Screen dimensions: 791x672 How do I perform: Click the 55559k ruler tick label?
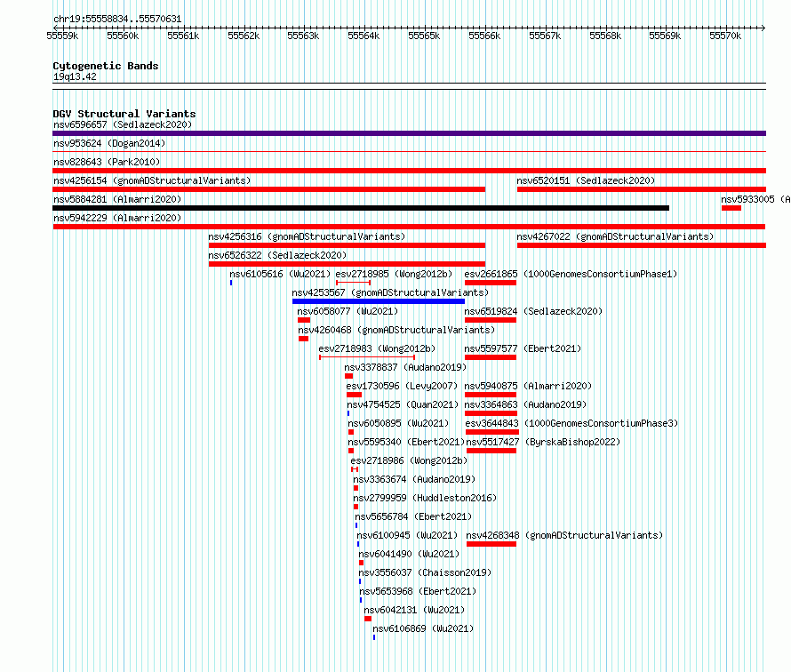pos(62,36)
